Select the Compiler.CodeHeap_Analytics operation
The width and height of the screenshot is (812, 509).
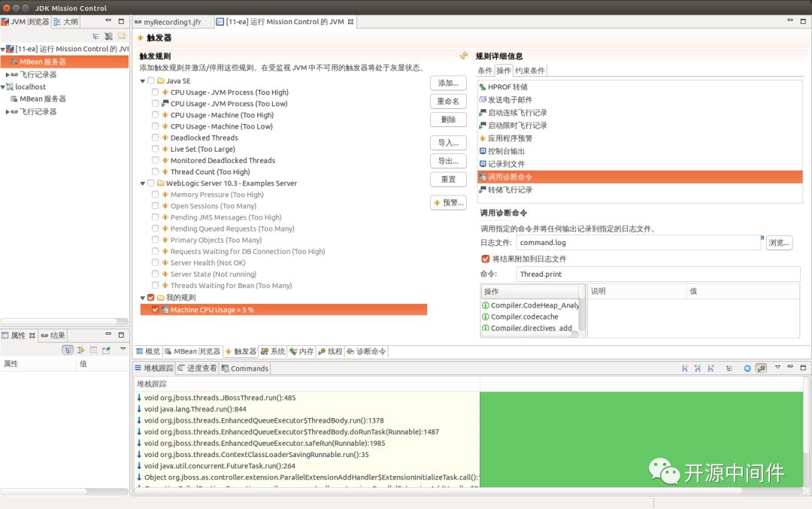[530, 305]
